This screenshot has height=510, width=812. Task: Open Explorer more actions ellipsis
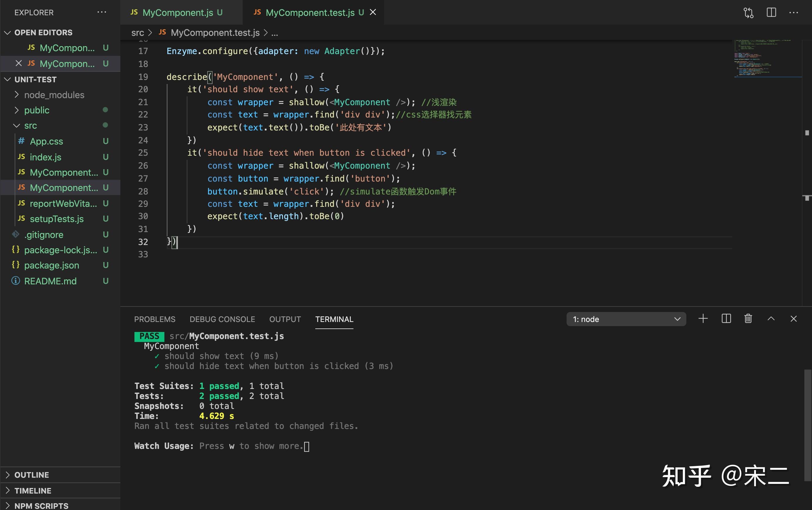pyautogui.click(x=102, y=12)
